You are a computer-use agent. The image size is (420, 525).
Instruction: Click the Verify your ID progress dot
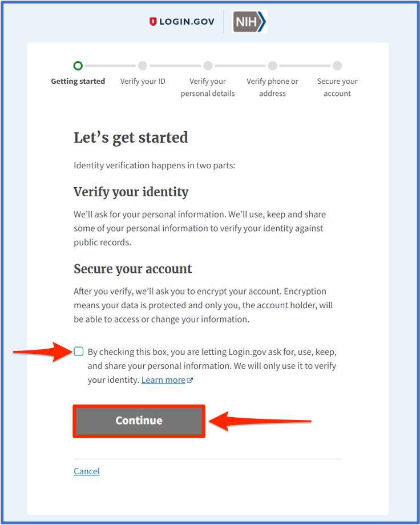point(143,66)
